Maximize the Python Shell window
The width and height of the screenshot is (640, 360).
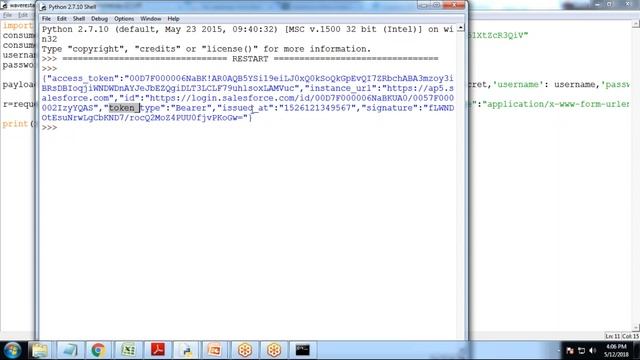[436, 5]
